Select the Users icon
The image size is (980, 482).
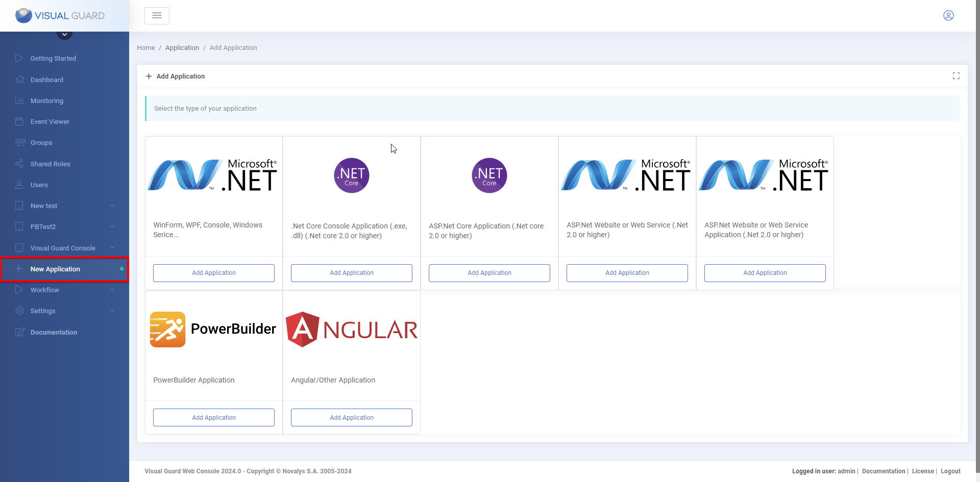[x=19, y=185]
